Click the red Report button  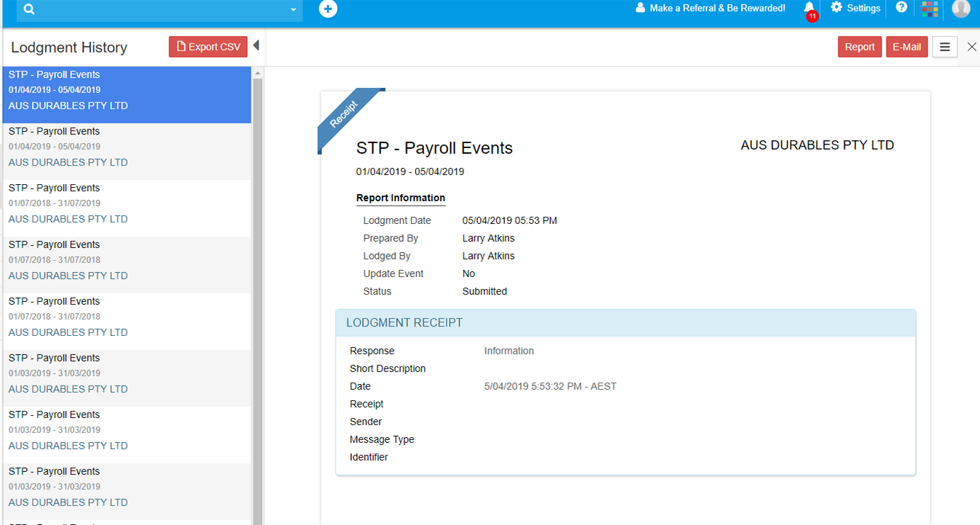(860, 47)
